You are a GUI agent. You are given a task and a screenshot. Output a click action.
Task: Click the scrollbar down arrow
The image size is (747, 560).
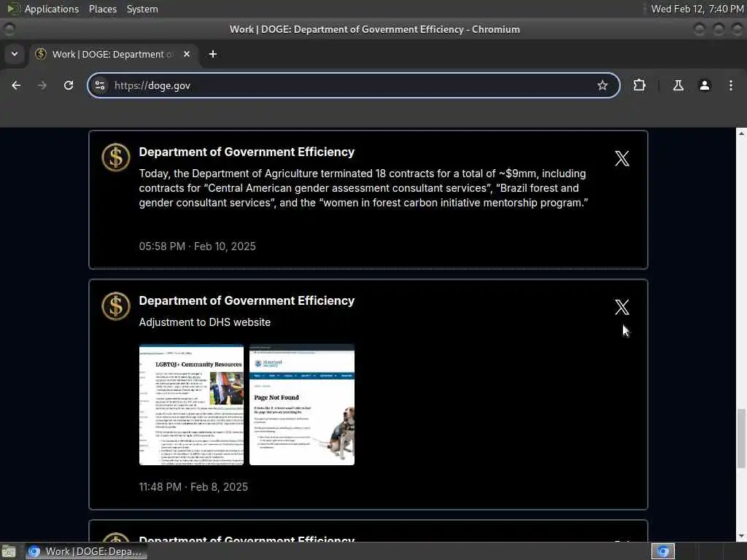click(741, 536)
